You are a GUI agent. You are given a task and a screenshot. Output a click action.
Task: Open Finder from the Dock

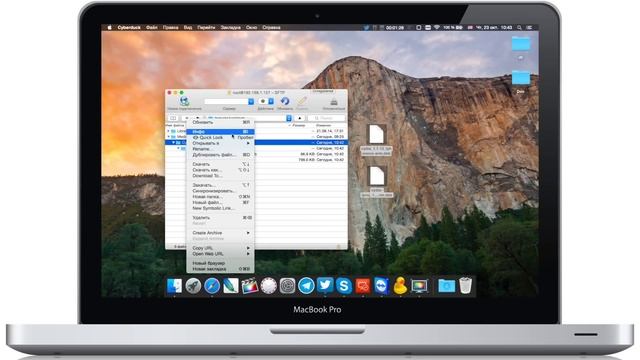pyautogui.click(x=174, y=286)
